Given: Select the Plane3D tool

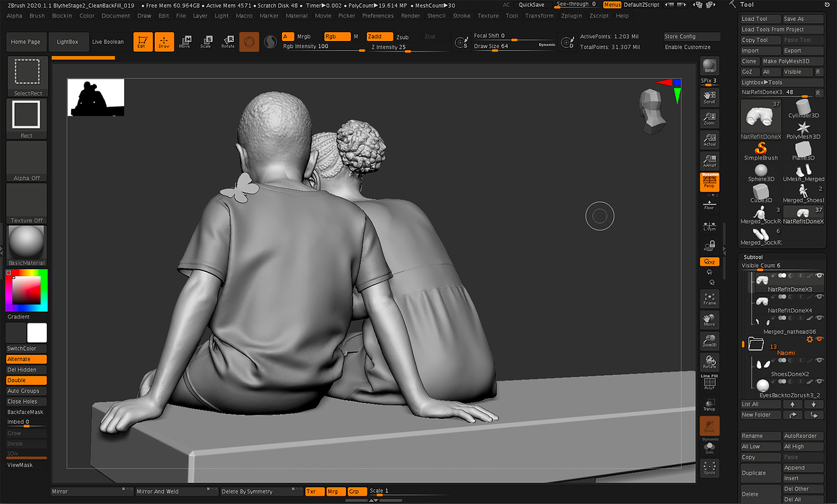Looking at the screenshot, I should (804, 151).
